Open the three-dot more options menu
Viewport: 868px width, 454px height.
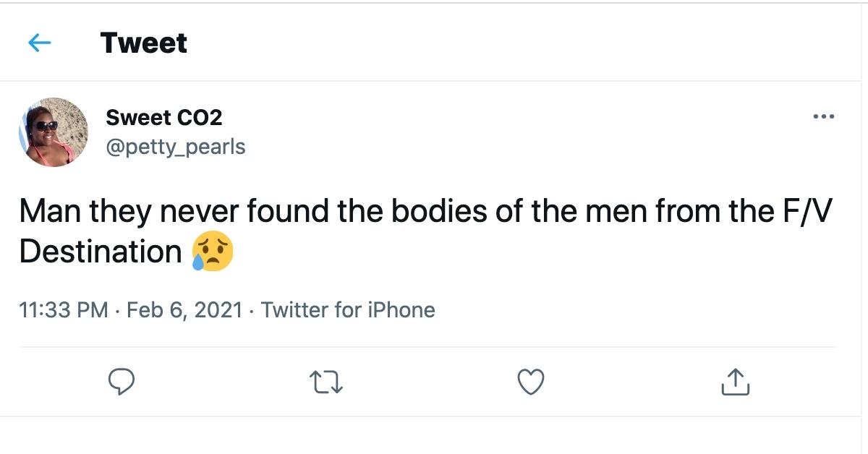[823, 116]
